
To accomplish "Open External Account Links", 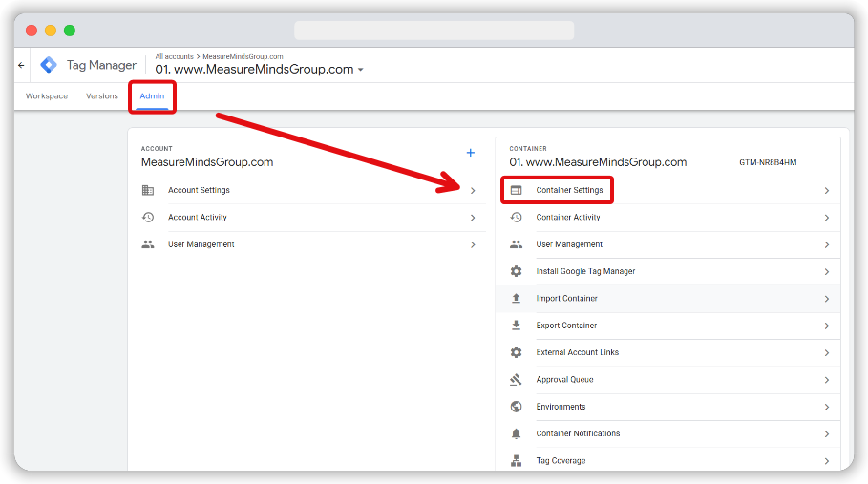I will (x=578, y=352).
